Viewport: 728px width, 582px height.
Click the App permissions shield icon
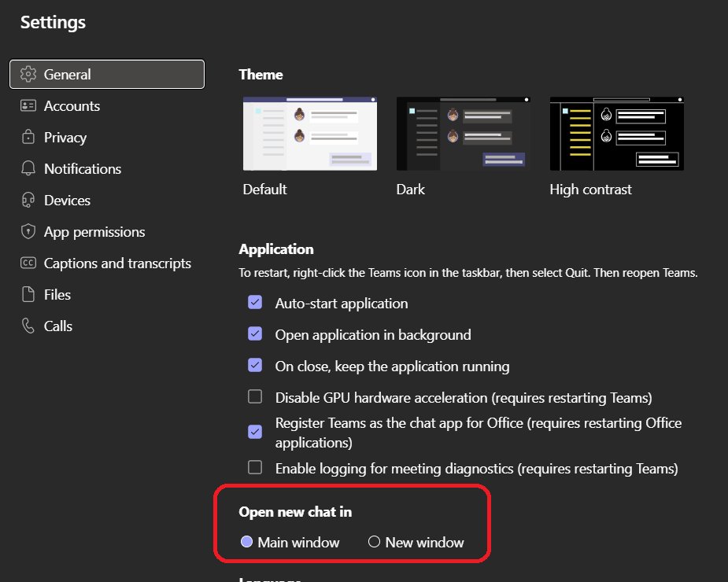click(28, 232)
